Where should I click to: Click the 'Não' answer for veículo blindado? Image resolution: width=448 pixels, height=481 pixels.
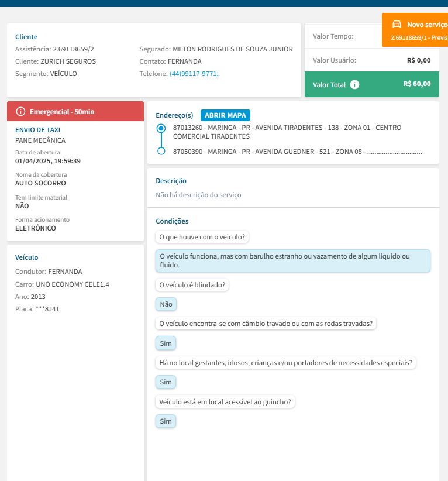tap(166, 304)
